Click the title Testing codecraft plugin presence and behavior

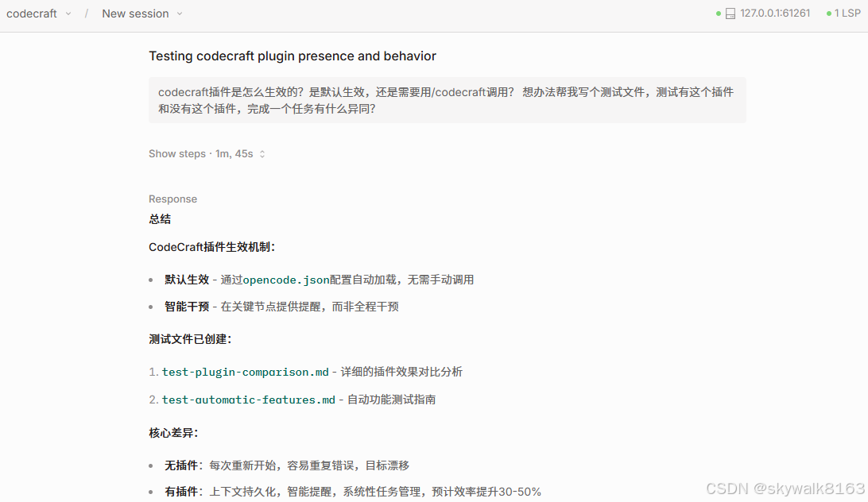293,56
